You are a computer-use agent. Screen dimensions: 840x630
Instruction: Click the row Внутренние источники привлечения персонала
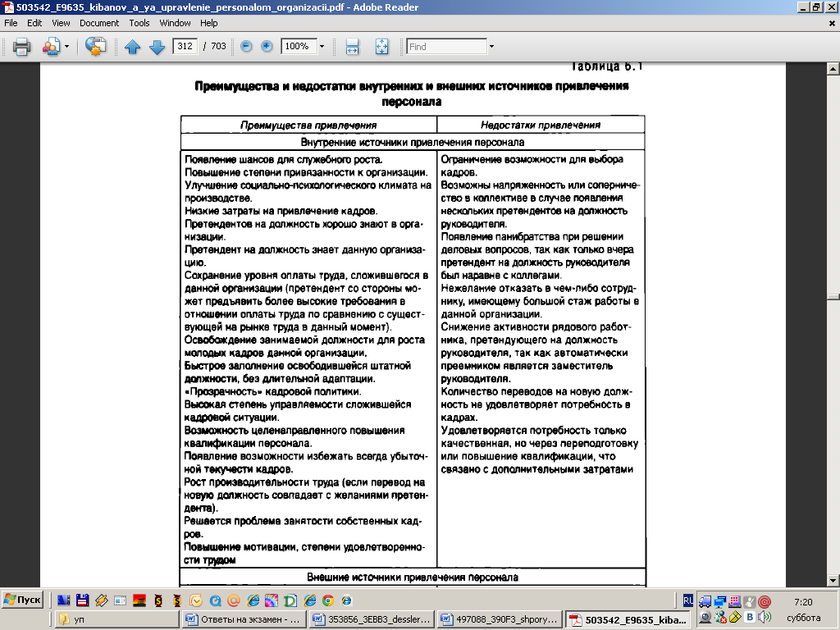click(413, 142)
